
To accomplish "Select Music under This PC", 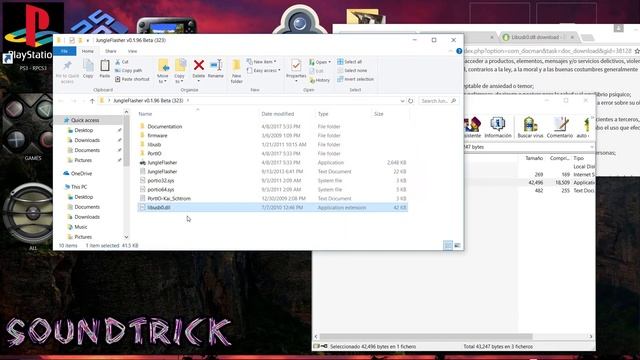I will [x=80, y=227].
